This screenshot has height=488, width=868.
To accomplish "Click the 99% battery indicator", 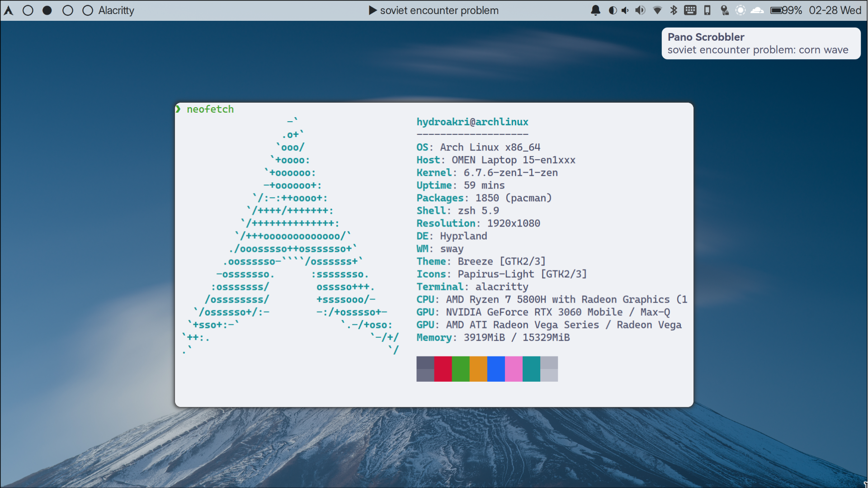I will point(786,10).
